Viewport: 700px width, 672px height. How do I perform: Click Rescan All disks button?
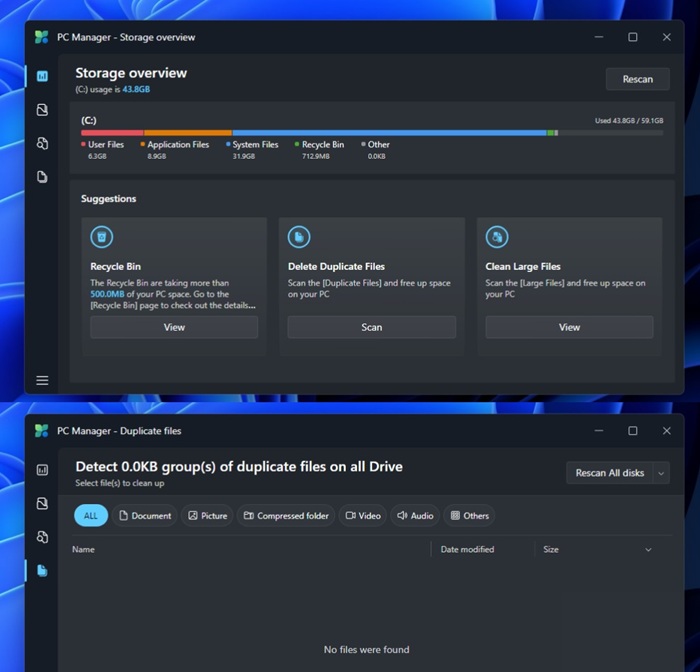[609, 473]
